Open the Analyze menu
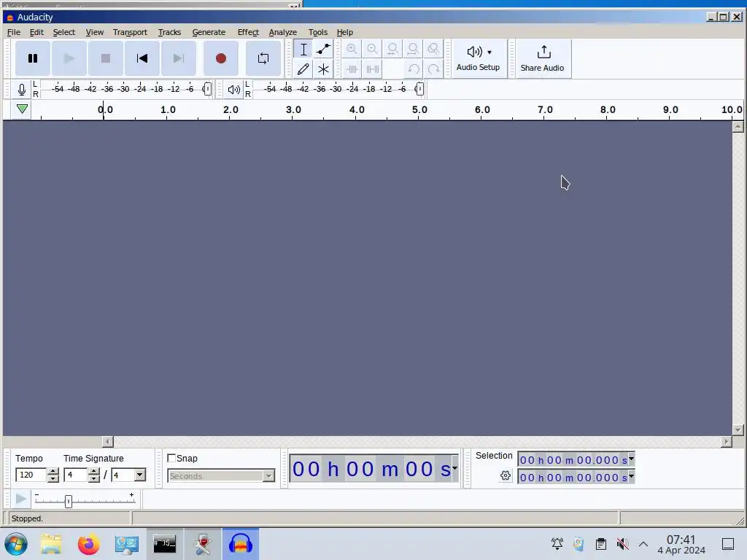Screen dimensions: 747x560 coord(282,32)
